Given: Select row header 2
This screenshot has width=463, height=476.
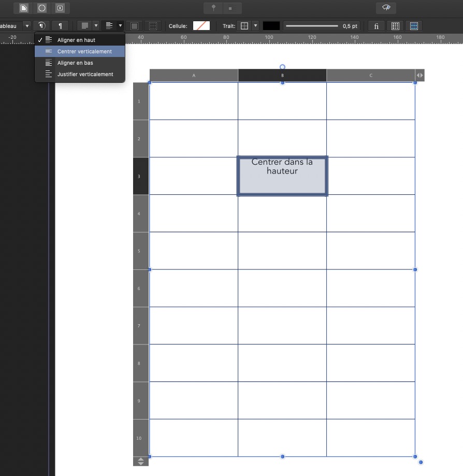Looking at the screenshot, I should point(141,139).
